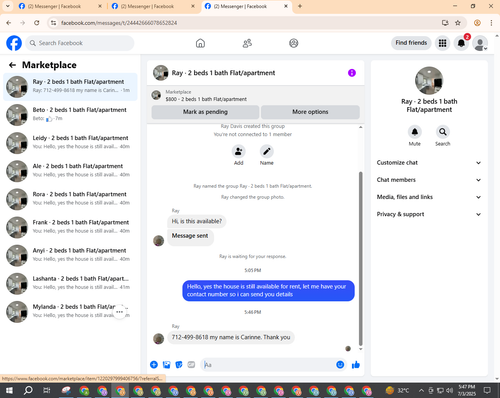Mute the conversation with the bell icon
Screen dimensions: 500x398
coord(415,132)
